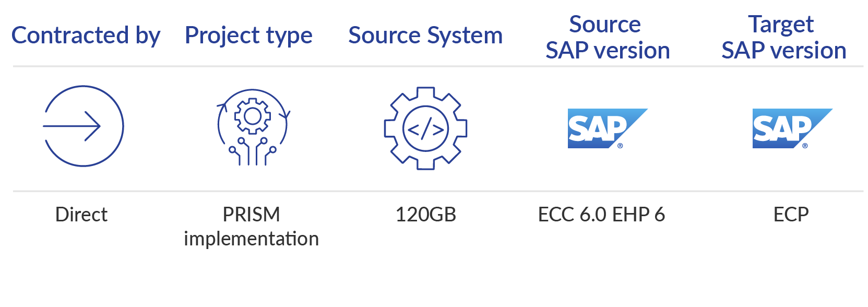The image size is (868, 307).
Task: Click the Direct arrow-in-circle icon
Action: [x=83, y=126]
